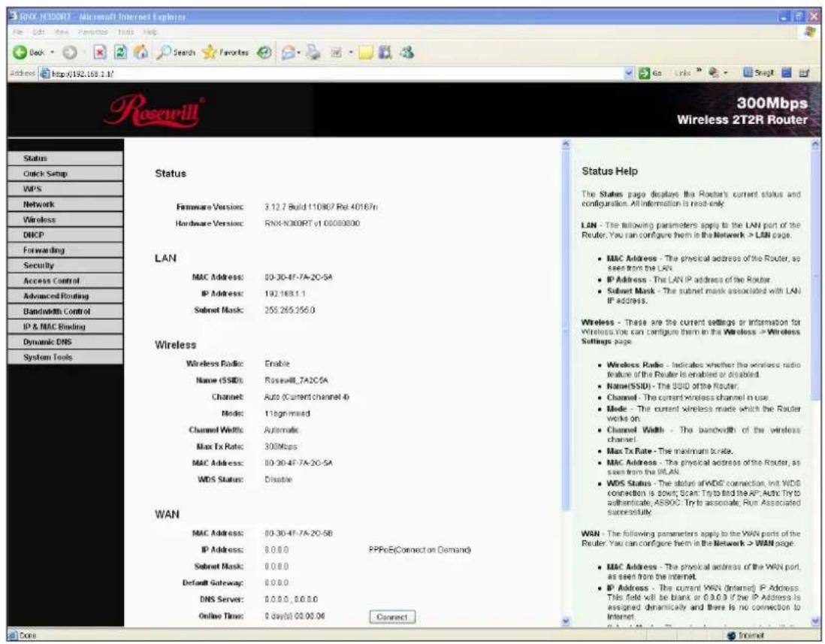Open IP & MAC Binding in the sidebar
The image size is (825, 644).
[x=65, y=326]
